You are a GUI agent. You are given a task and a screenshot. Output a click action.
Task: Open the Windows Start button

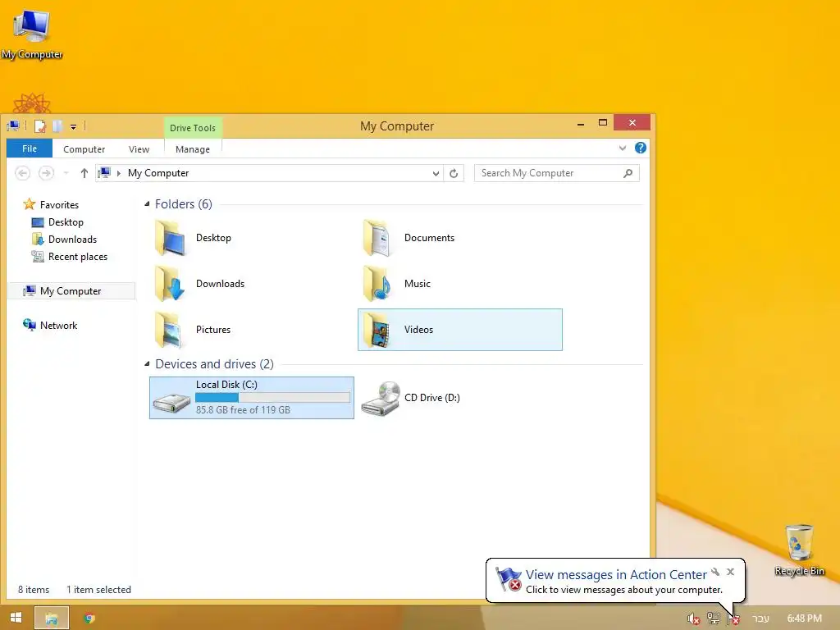coord(16,618)
